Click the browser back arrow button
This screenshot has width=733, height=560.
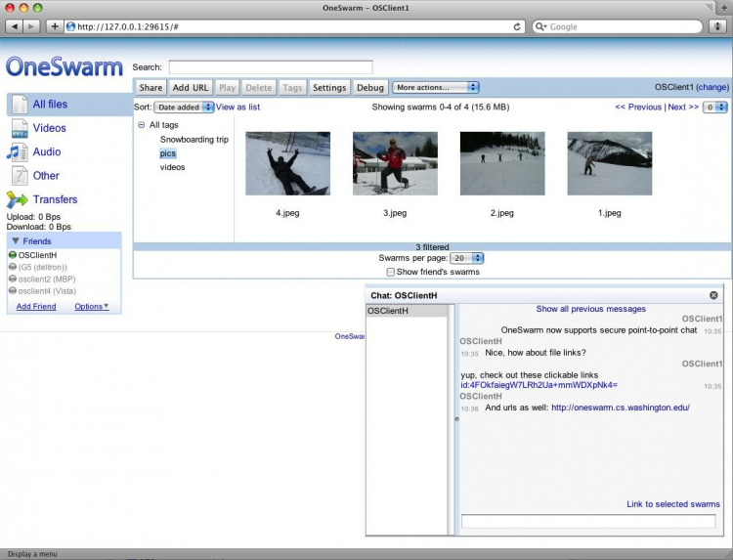[15, 26]
